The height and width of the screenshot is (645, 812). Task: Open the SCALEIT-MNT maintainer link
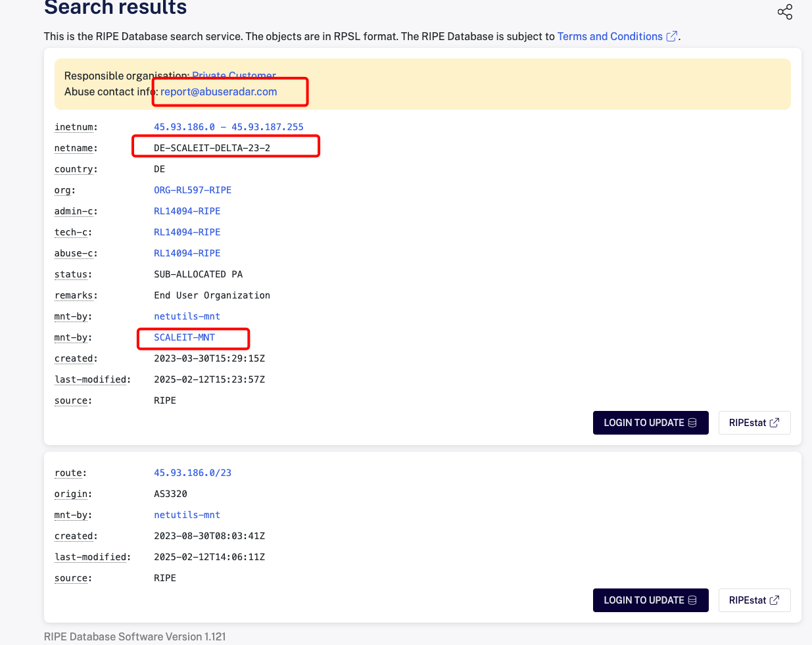(184, 337)
